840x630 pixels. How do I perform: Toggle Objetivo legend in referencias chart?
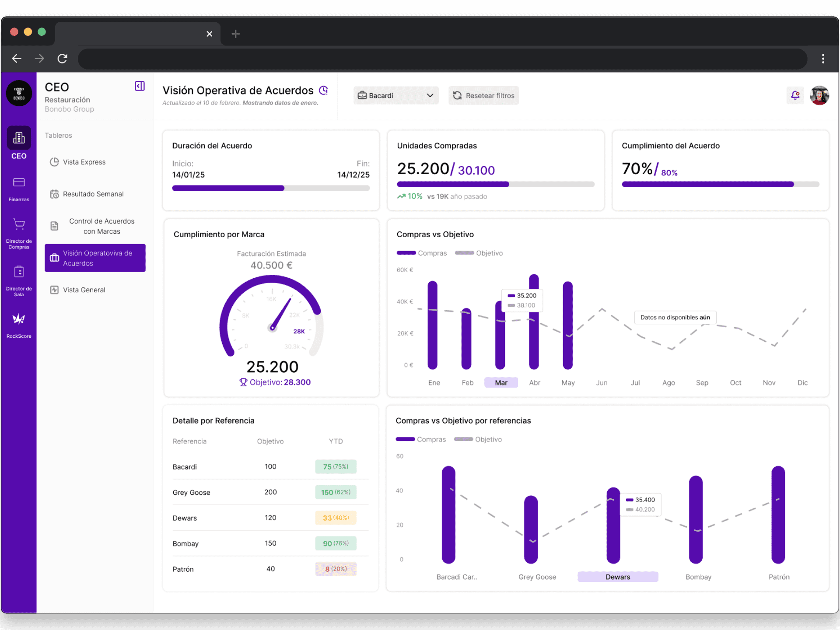(478, 439)
